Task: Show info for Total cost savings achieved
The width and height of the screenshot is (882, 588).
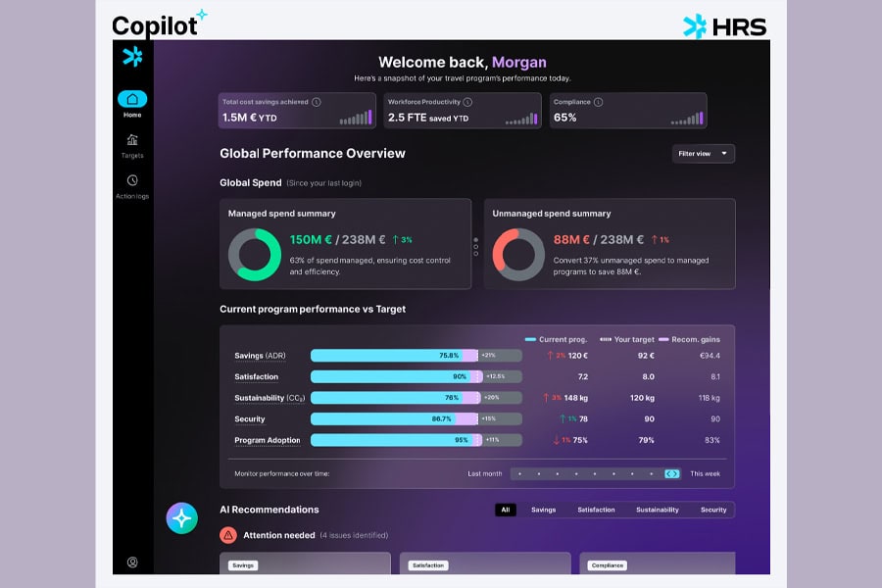Action: 317,102
